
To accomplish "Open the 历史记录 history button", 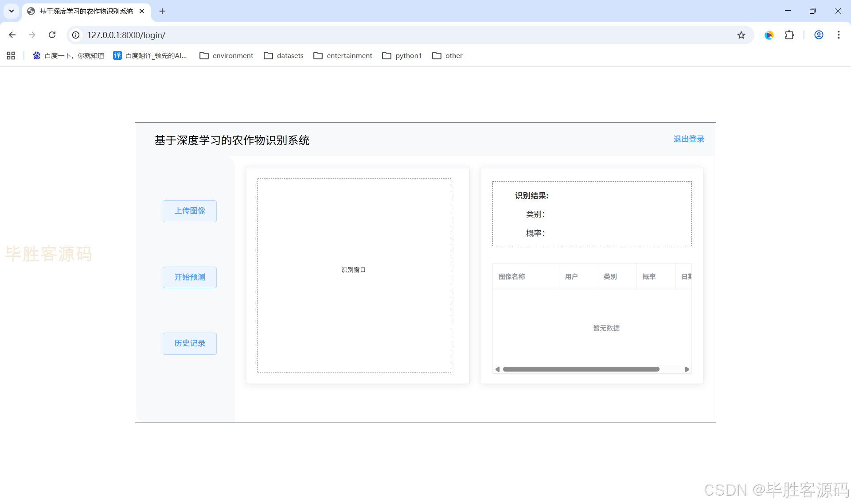I will [190, 343].
